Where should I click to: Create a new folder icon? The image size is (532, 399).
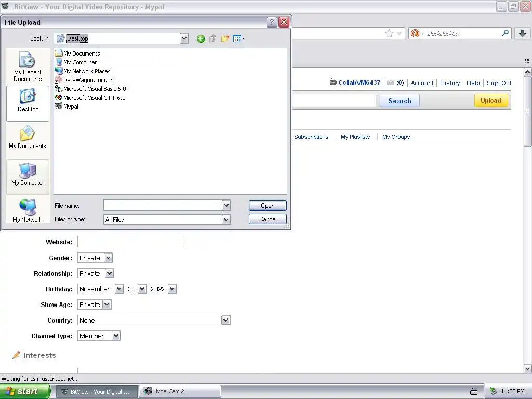(225, 38)
